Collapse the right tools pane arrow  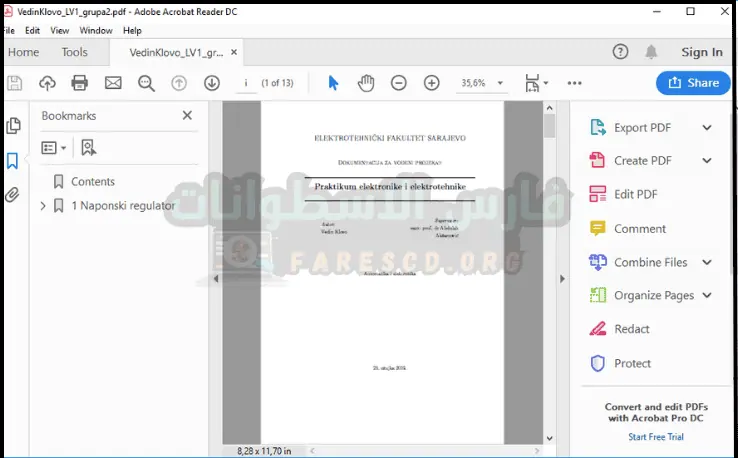point(561,278)
